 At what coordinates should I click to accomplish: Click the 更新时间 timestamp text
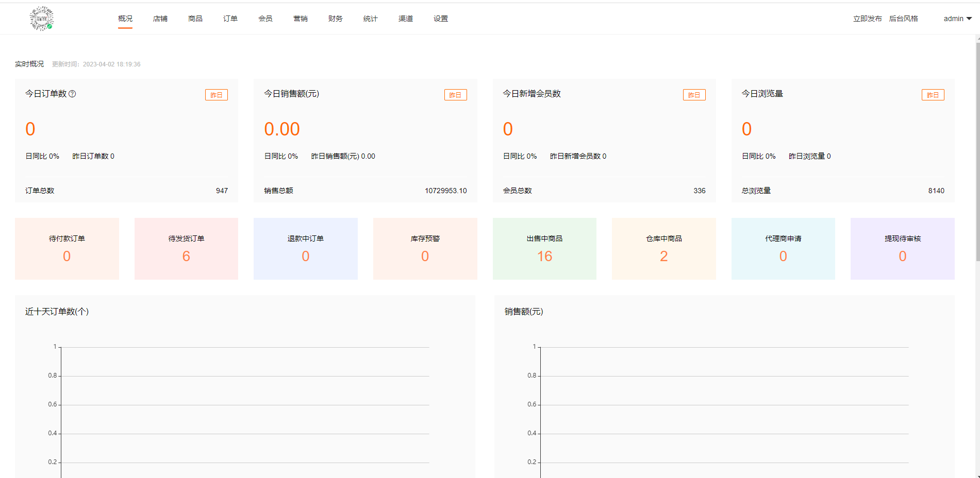coord(96,64)
